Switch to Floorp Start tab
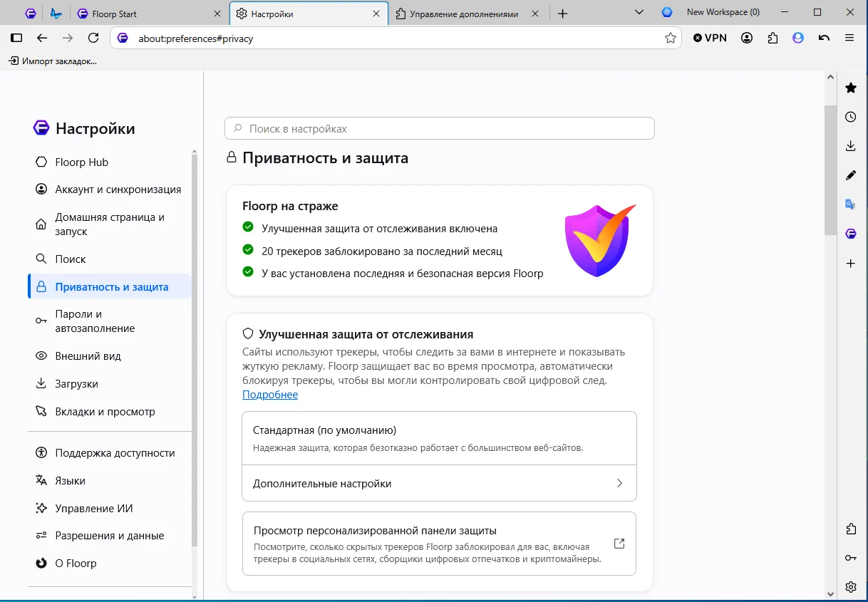 click(150, 14)
